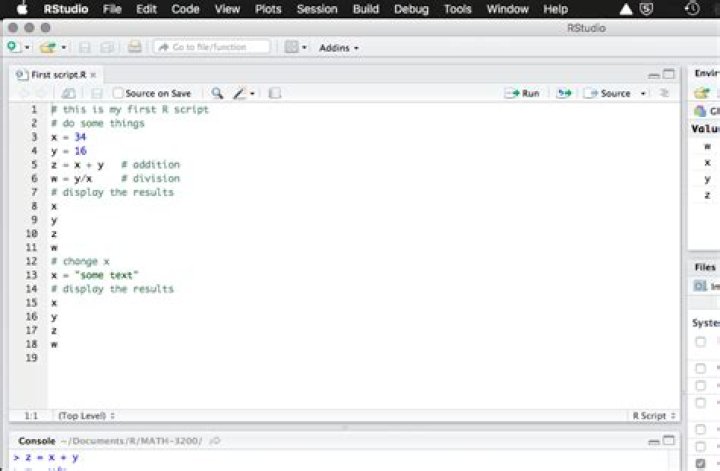Open the R Script file type selector

[x=653, y=415]
